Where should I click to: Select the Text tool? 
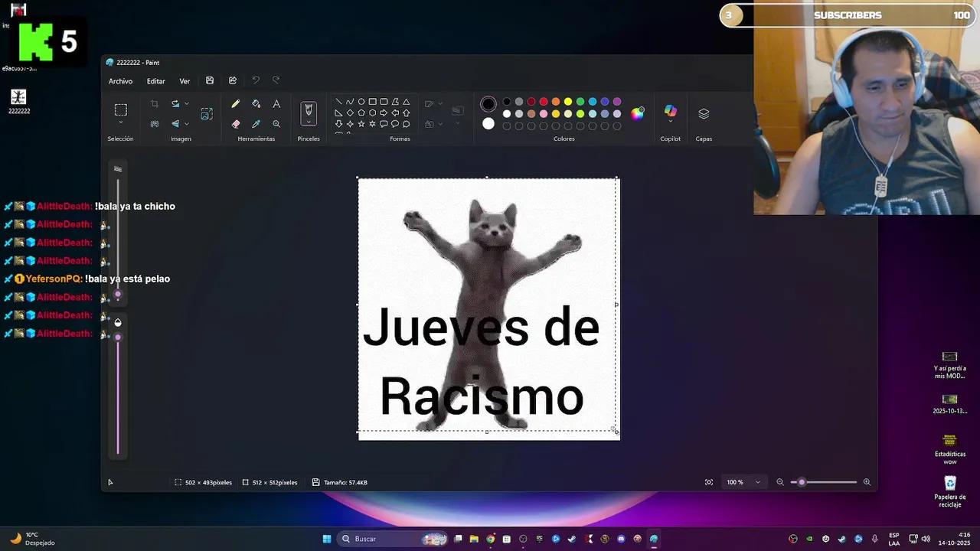tap(276, 103)
